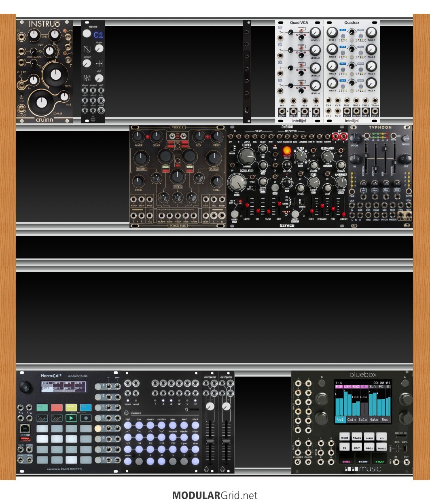Tap the blue seq button on Hermod+
Screen dimensions: 430x504
(x=86, y=407)
